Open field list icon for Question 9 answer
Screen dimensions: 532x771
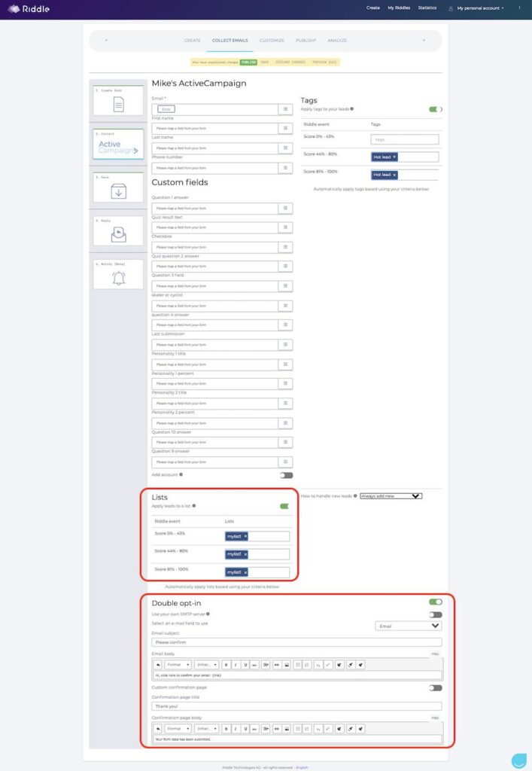285,462
